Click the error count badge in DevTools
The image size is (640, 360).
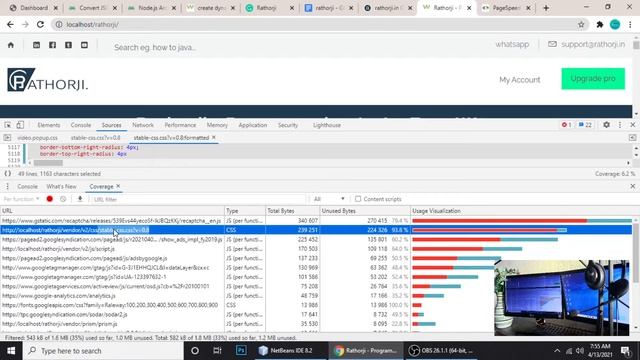[x=566, y=125]
